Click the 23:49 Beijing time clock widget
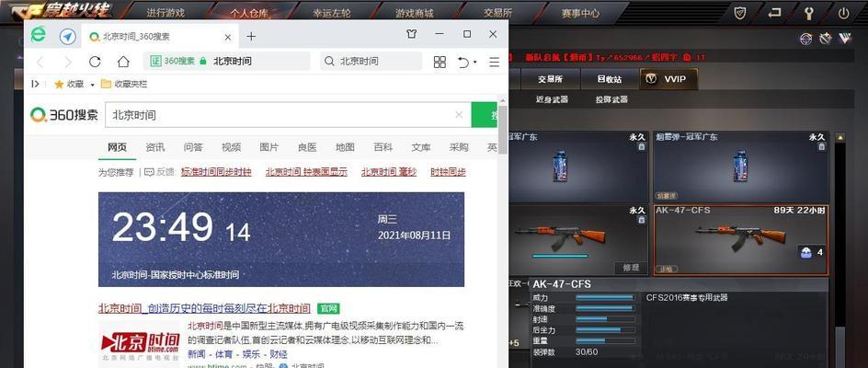 point(281,239)
